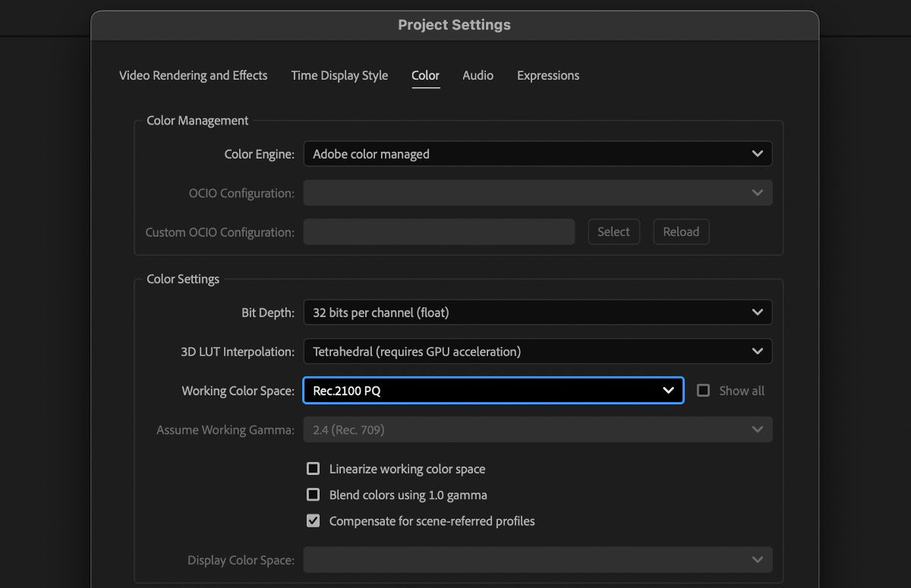This screenshot has height=588, width=911.
Task: Enable Blend colors using 1.0 gamma
Action: (313, 495)
